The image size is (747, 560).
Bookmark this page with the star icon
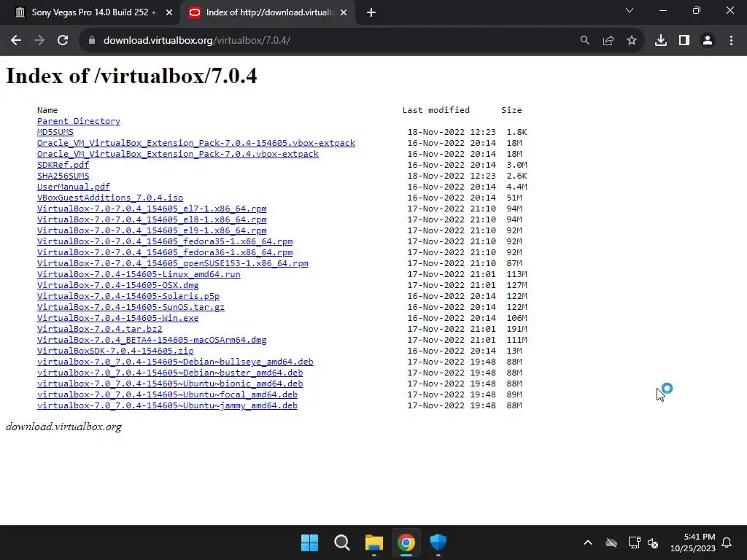(x=631, y=41)
